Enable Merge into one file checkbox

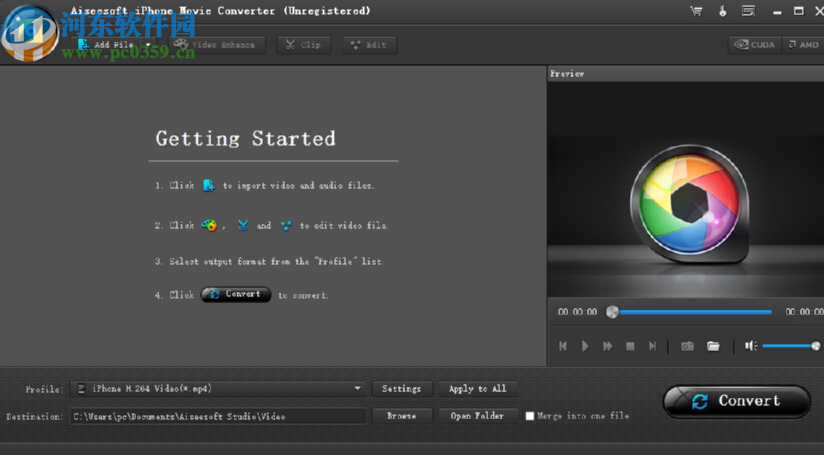530,416
